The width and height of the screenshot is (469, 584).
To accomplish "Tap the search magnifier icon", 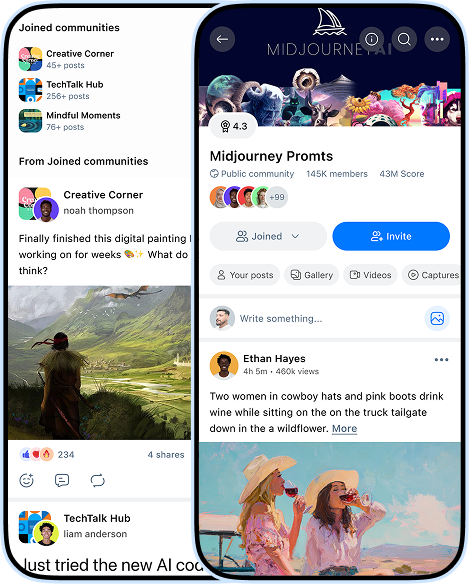I will (404, 39).
